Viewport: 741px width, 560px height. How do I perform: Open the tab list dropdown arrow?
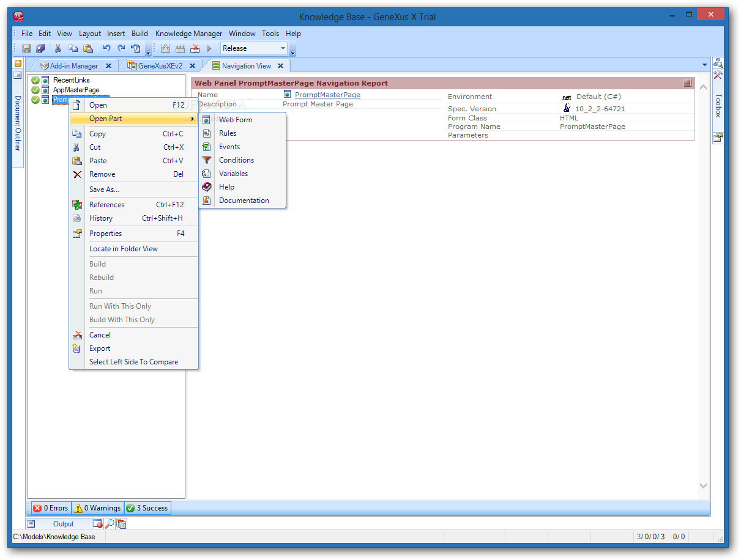[704, 65]
